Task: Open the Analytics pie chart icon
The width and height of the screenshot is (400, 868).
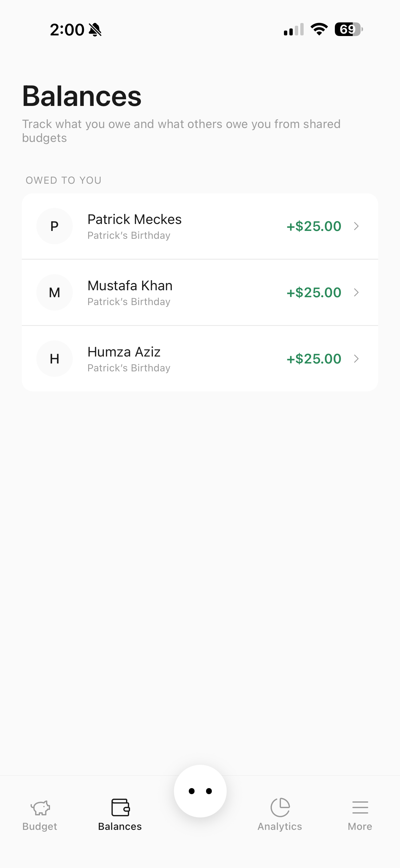Action: (280, 807)
